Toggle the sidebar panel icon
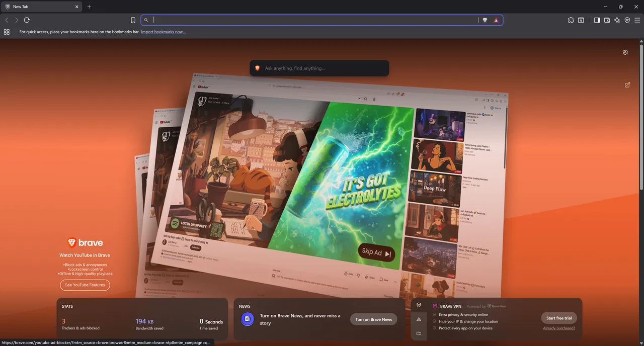This screenshot has width=644, height=346. pos(597,20)
